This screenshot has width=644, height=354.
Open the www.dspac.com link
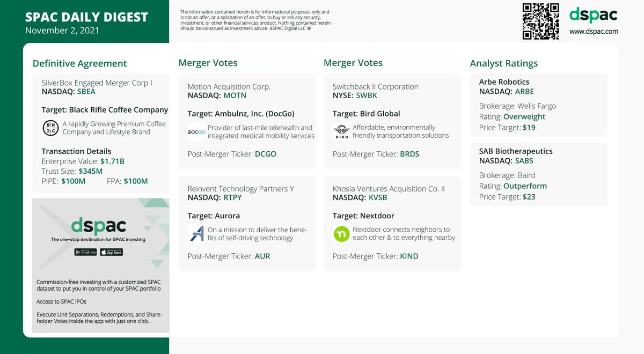[x=594, y=31]
